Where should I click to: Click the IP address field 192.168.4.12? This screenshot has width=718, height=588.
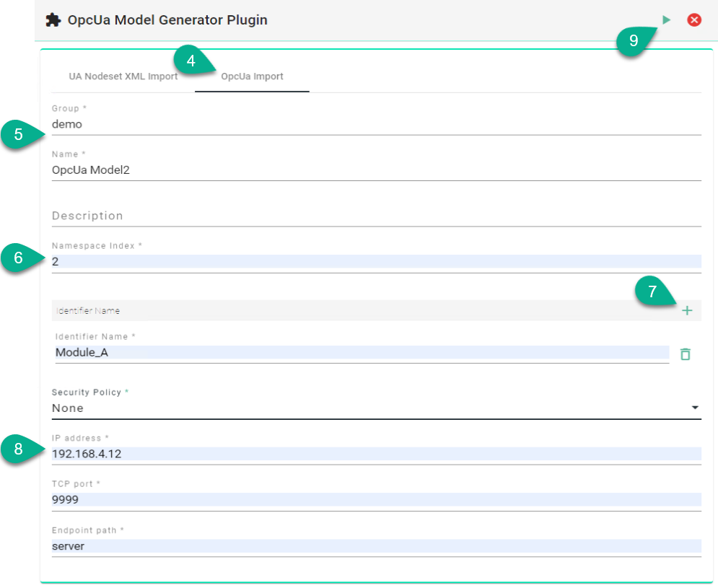(375, 454)
